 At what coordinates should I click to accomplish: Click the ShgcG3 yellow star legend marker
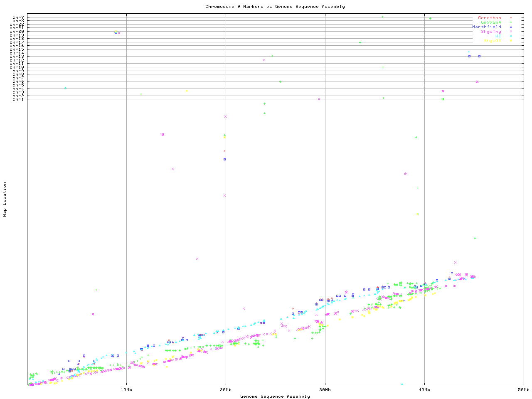click(511, 41)
